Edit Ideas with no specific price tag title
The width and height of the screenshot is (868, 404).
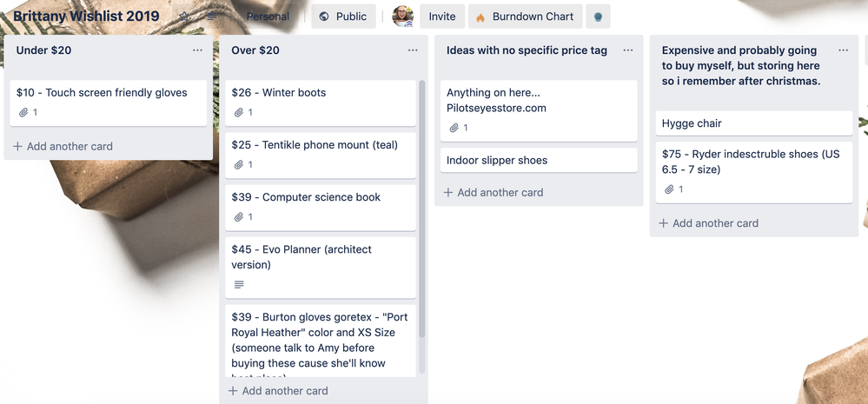click(527, 50)
